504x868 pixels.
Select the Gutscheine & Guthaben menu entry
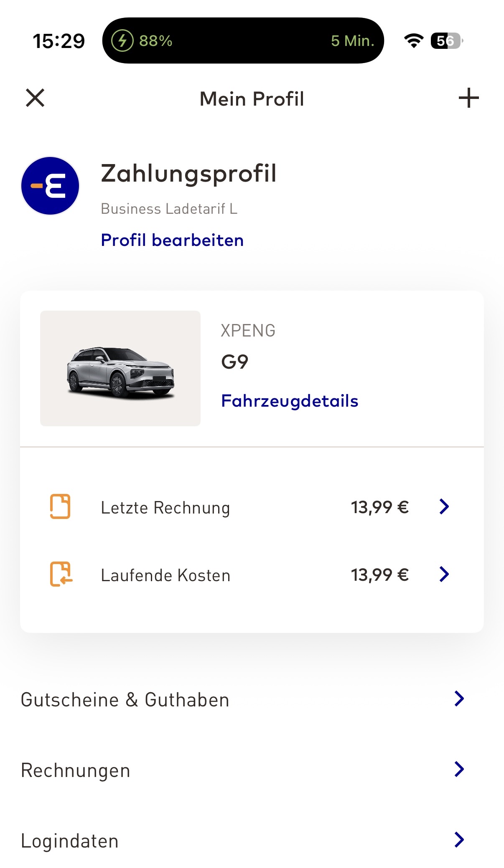125,700
